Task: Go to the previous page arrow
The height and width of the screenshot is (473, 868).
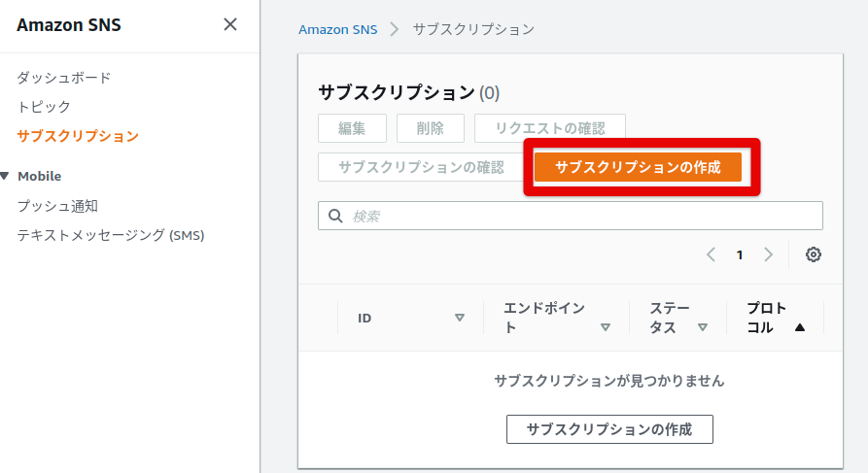Action: point(712,254)
